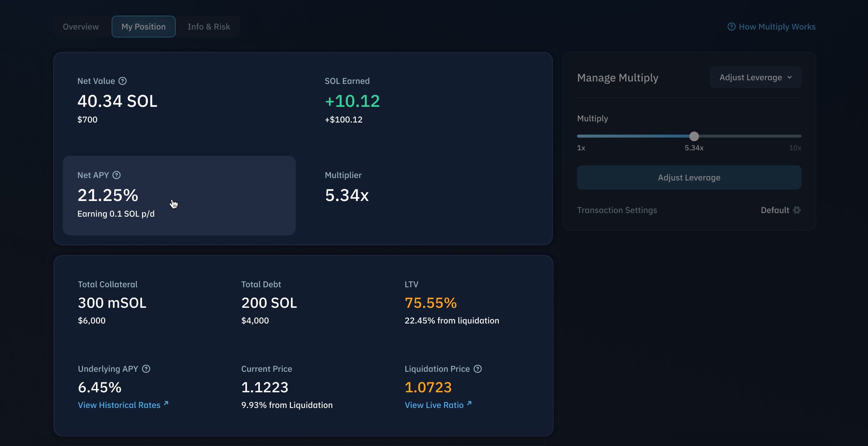The width and height of the screenshot is (868, 446).
Task: Click the Net Value help icon
Action: click(123, 81)
